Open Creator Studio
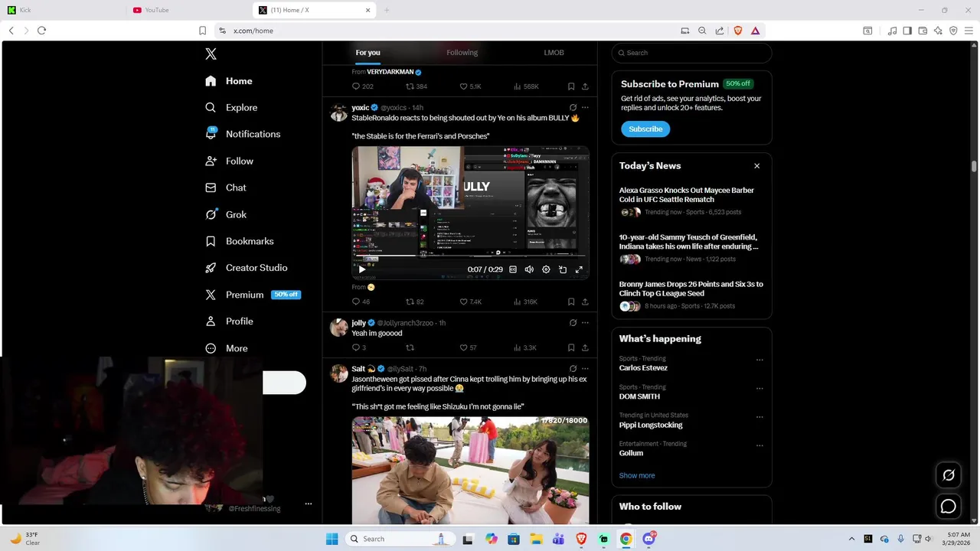Viewport: 980px width, 551px height. pos(246,268)
